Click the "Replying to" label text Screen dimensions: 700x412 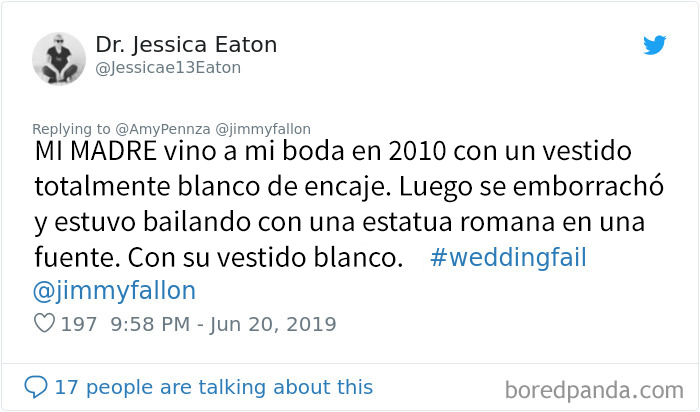tap(72, 129)
